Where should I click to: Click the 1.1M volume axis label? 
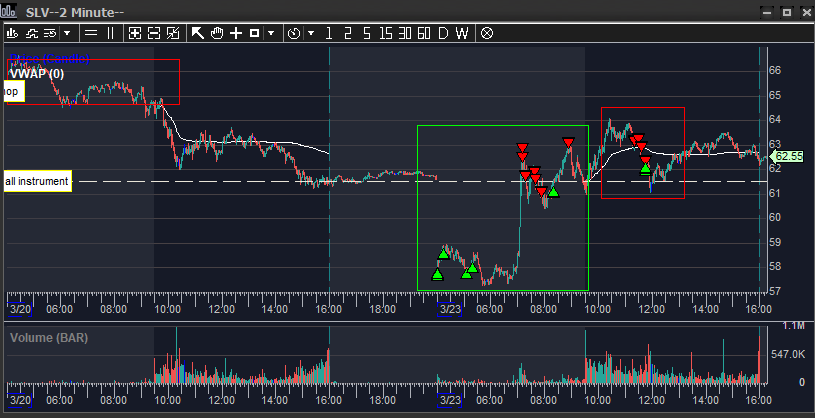[x=794, y=326]
